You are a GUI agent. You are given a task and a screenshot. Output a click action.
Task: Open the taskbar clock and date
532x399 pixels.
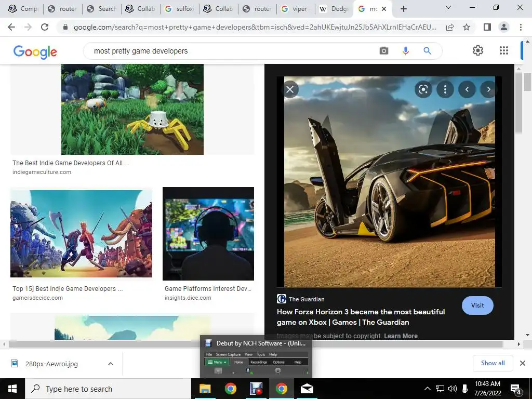(487, 389)
